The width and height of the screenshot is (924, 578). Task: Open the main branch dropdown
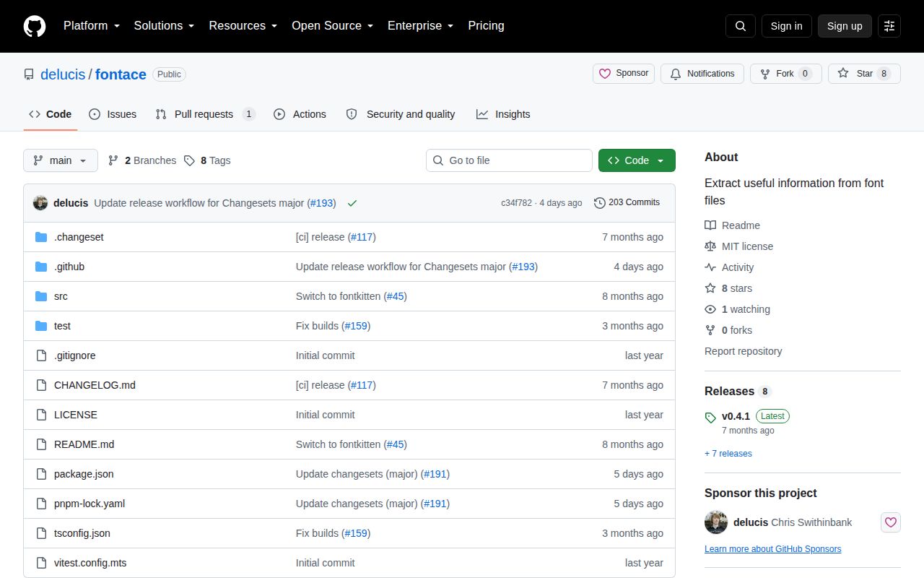click(61, 160)
